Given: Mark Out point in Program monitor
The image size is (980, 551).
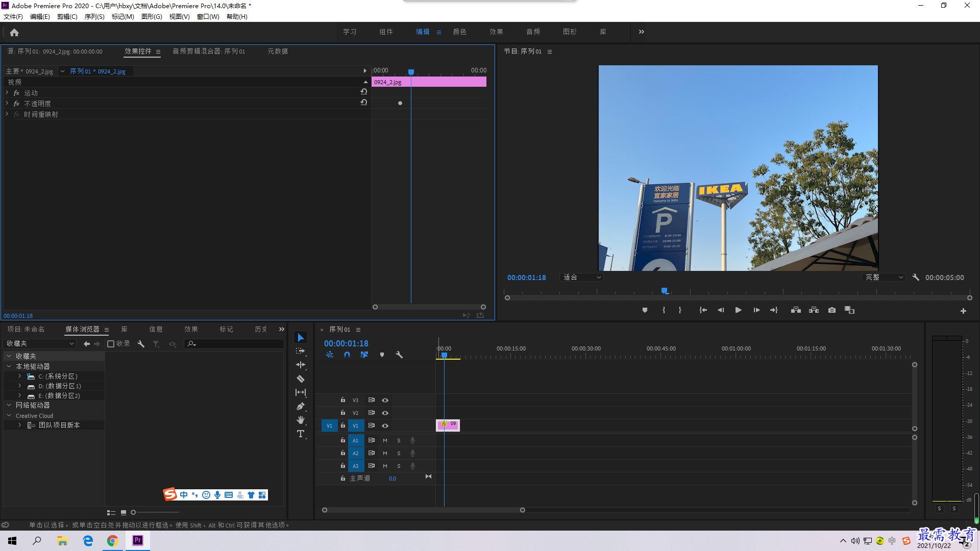Looking at the screenshot, I should click(x=680, y=310).
